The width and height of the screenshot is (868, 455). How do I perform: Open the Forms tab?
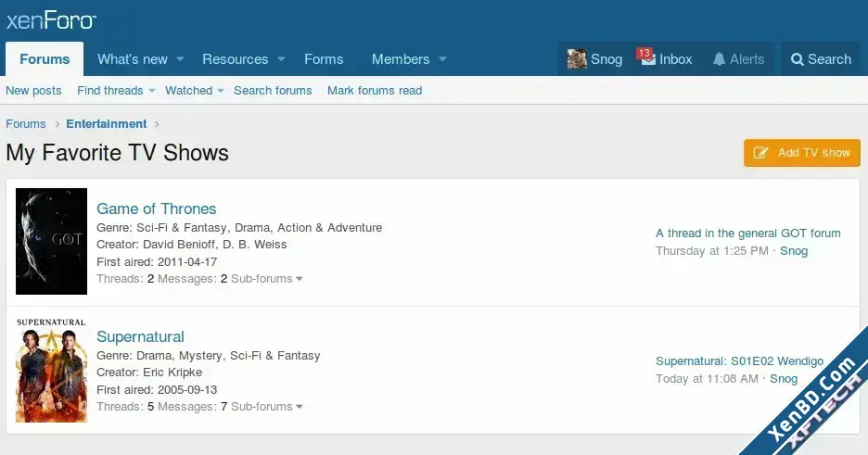click(x=324, y=59)
